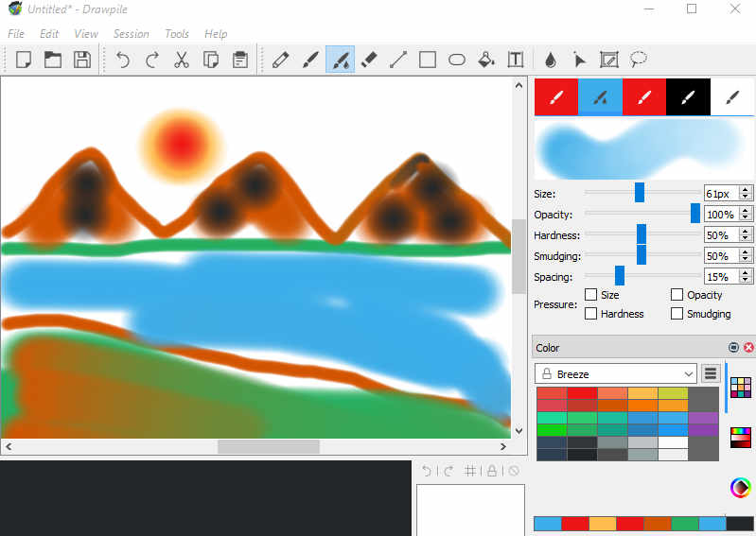Viewport: 756px width, 536px height.
Task: Click the Hardness value field showing 50%
Action: pyautogui.click(x=722, y=235)
